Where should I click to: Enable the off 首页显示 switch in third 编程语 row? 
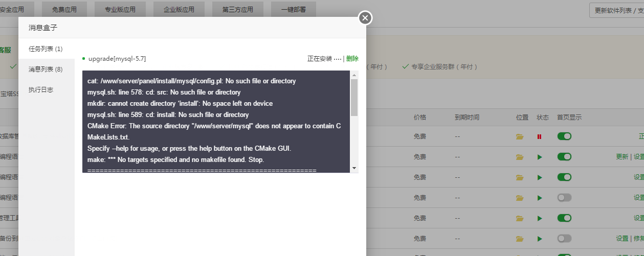[564, 198]
